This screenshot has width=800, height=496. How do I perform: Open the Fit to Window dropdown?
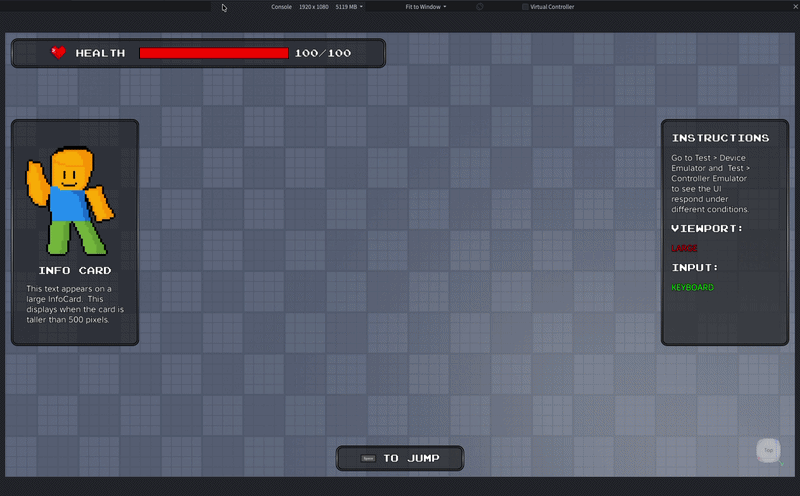click(426, 7)
